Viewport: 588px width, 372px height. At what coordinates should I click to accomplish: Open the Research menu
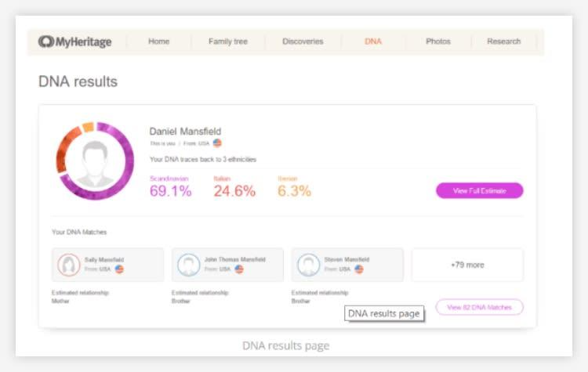click(503, 42)
